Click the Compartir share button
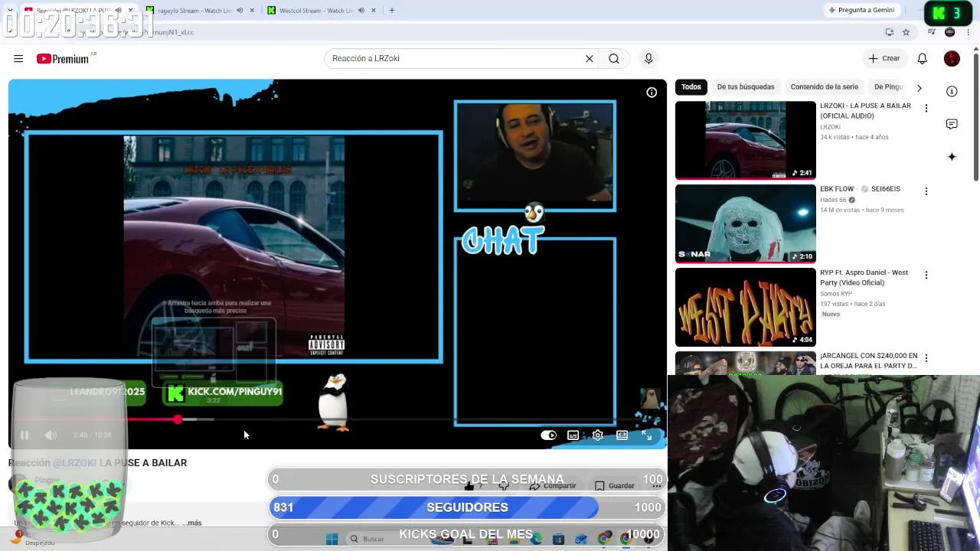Viewport: 980px width, 551px height. [x=553, y=486]
